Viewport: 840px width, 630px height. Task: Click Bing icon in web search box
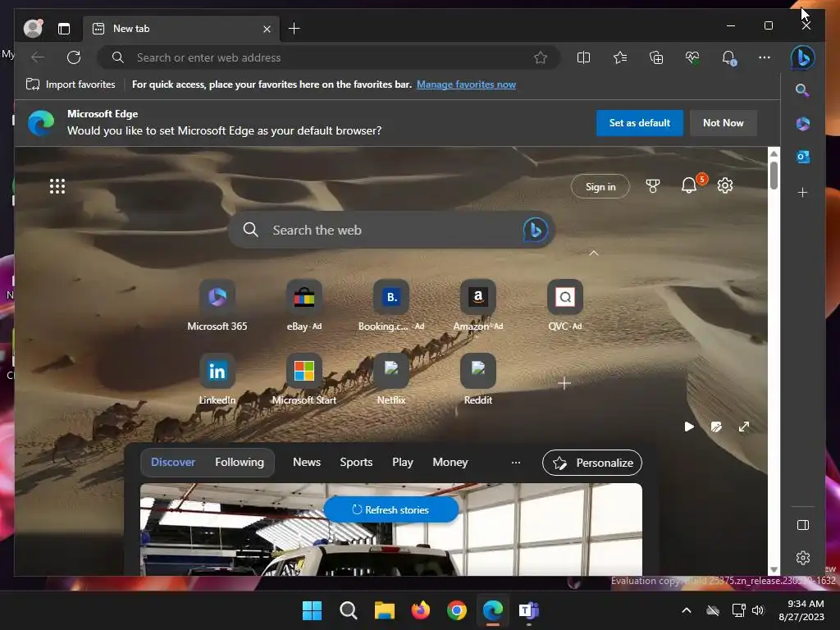coord(535,230)
